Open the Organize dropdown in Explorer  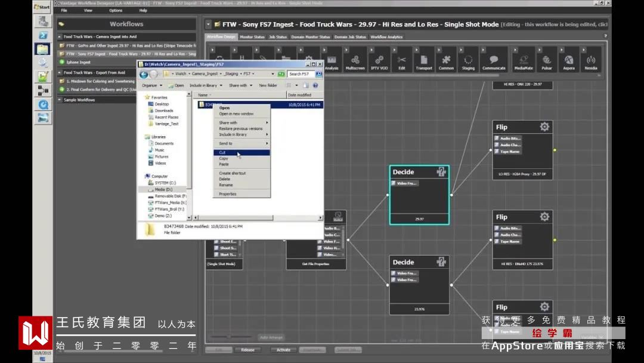(152, 85)
